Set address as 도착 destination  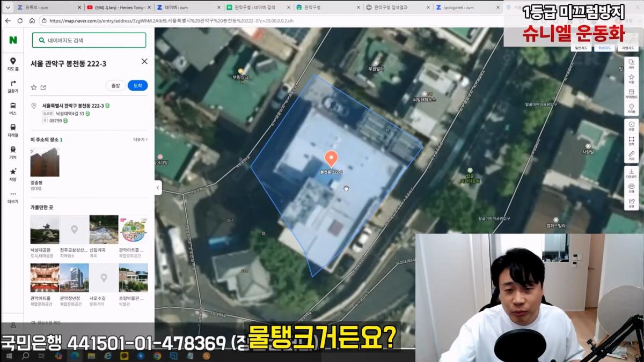pos(138,86)
